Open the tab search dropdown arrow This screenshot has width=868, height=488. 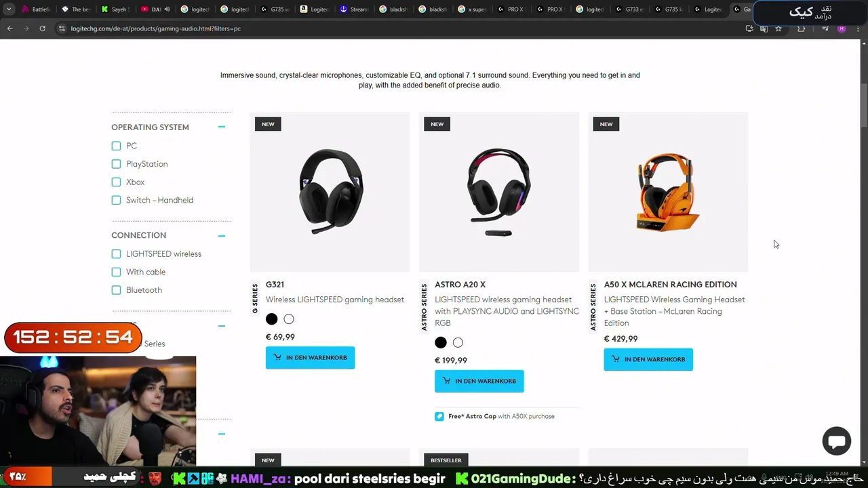9,9
